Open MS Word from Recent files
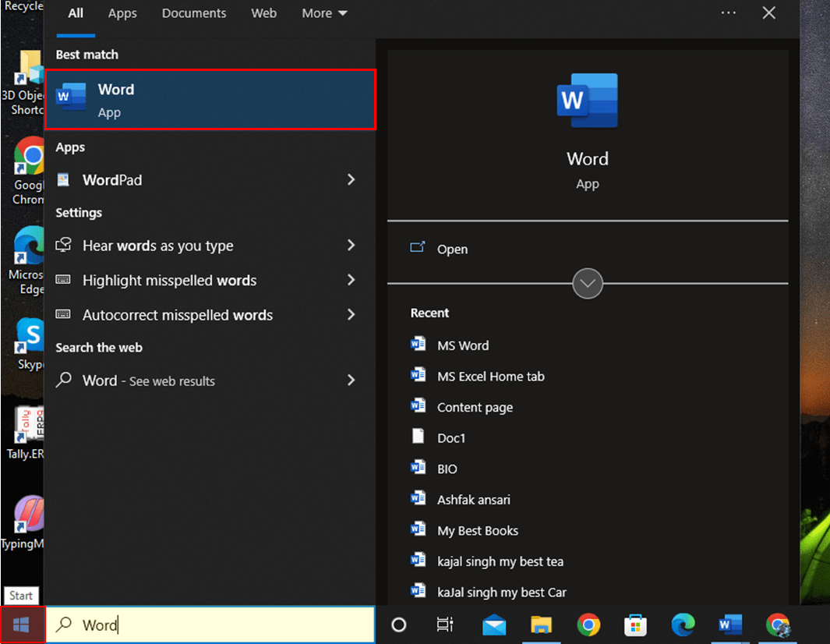Screen dimensions: 830x644 tap(463, 345)
